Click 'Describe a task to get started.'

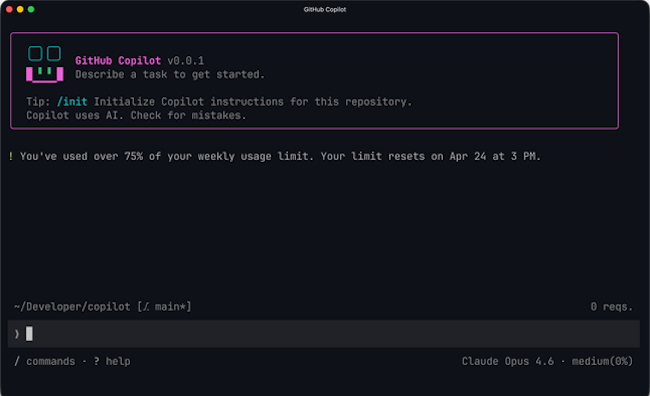click(170, 74)
